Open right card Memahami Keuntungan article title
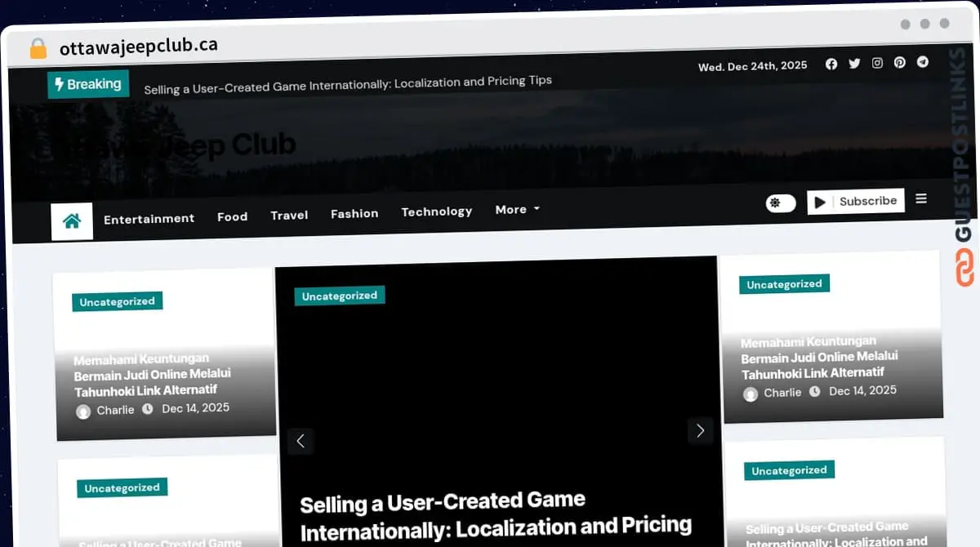 point(820,358)
